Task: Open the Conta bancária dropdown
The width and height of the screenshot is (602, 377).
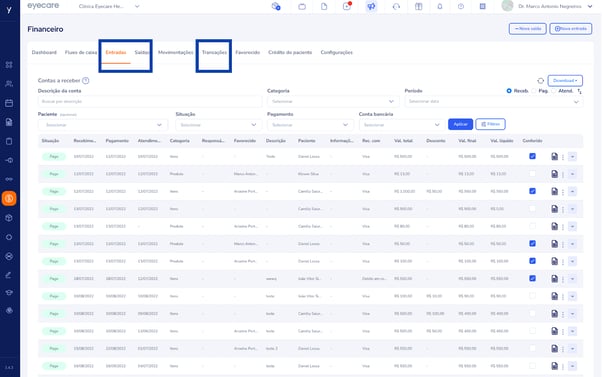Action: point(401,125)
